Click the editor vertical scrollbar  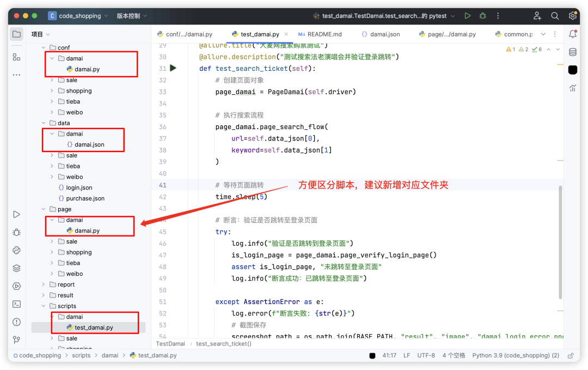pos(560,242)
